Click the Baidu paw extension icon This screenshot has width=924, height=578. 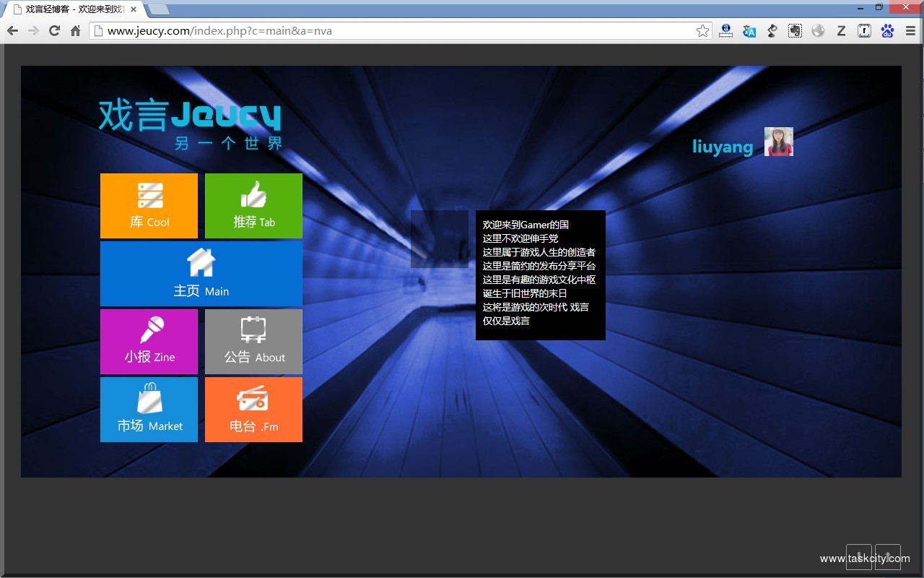pyautogui.click(x=887, y=30)
